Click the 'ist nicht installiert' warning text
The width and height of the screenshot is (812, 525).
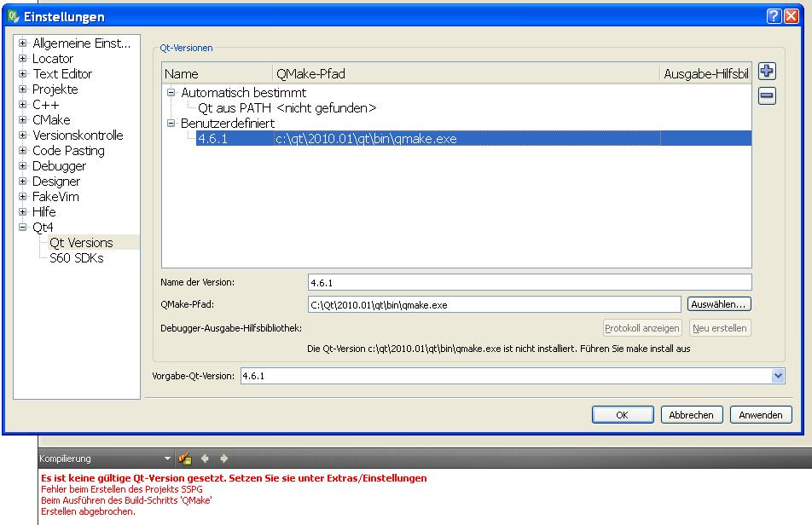(498, 349)
